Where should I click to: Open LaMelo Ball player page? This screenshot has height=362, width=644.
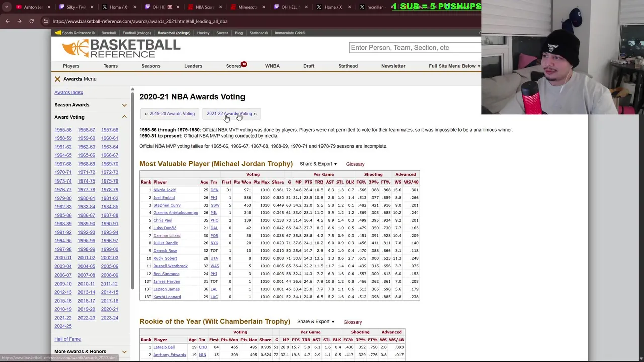point(164,347)
